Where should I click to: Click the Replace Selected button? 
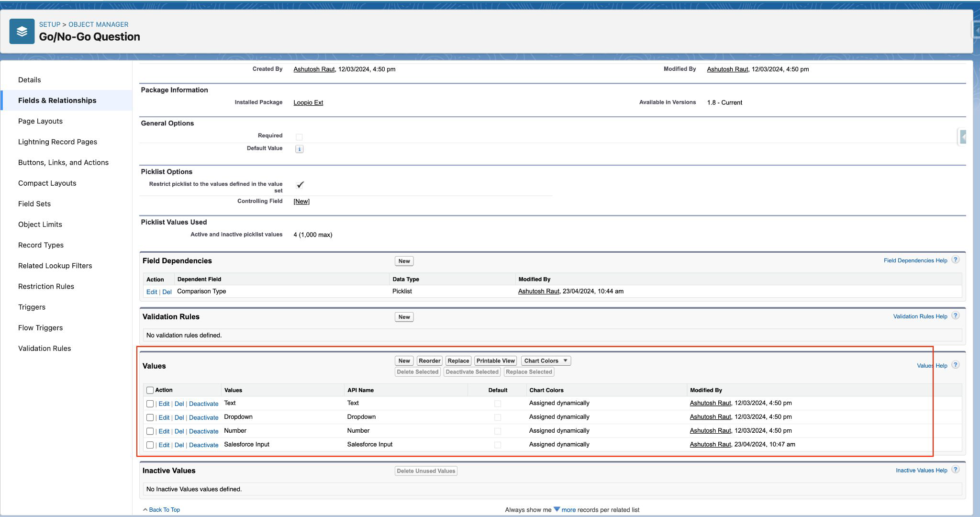529,372
